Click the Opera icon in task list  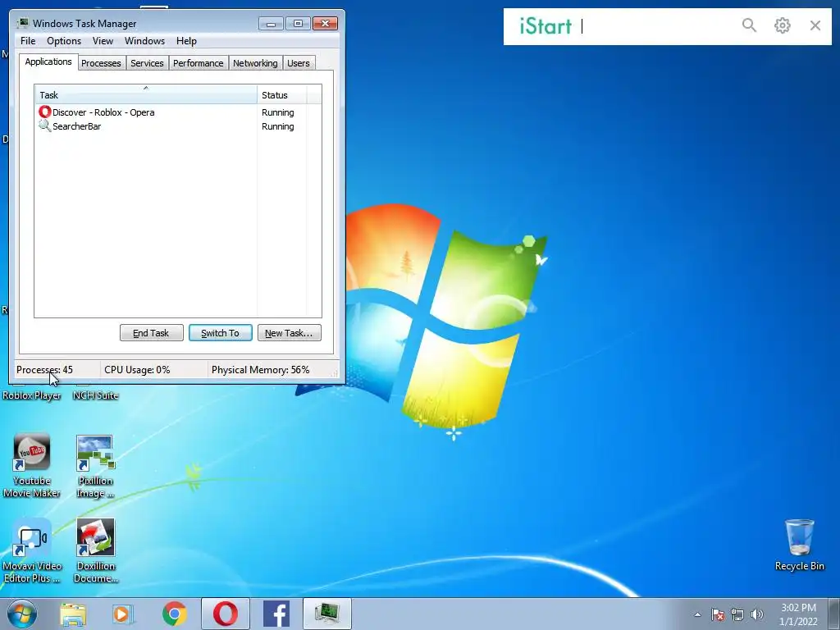(x=44, y=112)
